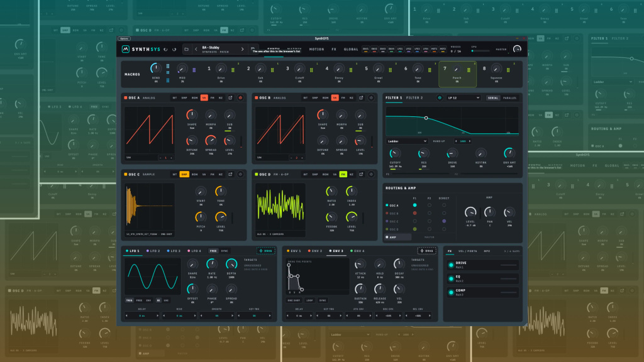Open OSC A pop-out editor icon
This screenshot has height=362, width=644.
(230, 97)
